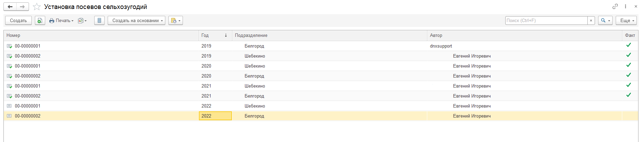644x142 pixels.
Task: Click the list view icon button
Action: (99, 21)
